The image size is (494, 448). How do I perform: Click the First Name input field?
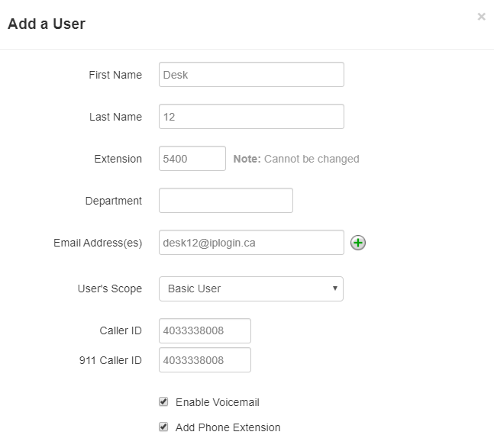click(x=251, y=75)
